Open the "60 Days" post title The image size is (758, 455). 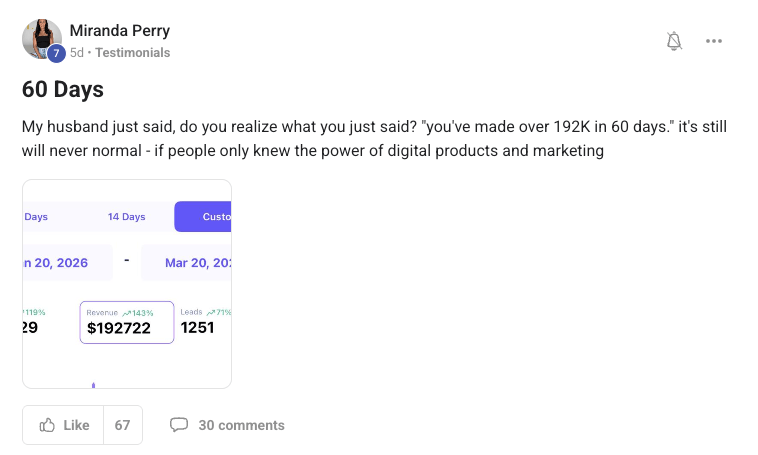pos(63,90)
